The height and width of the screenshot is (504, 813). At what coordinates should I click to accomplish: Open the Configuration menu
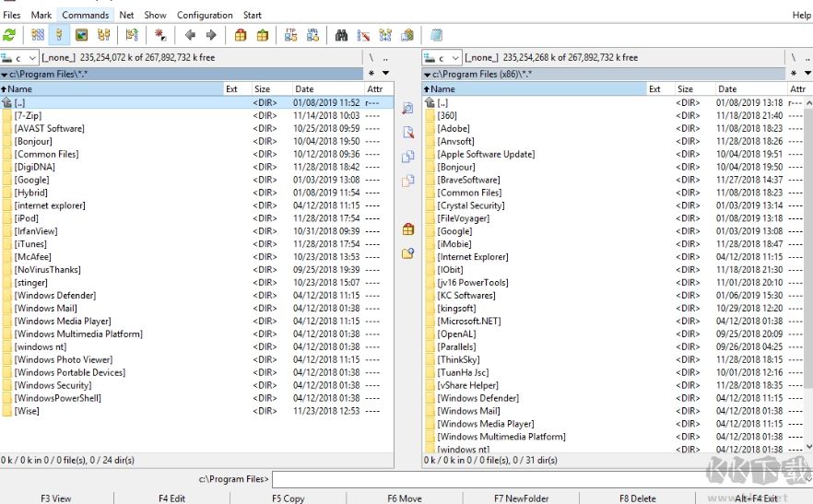click(x=205, y=15)
